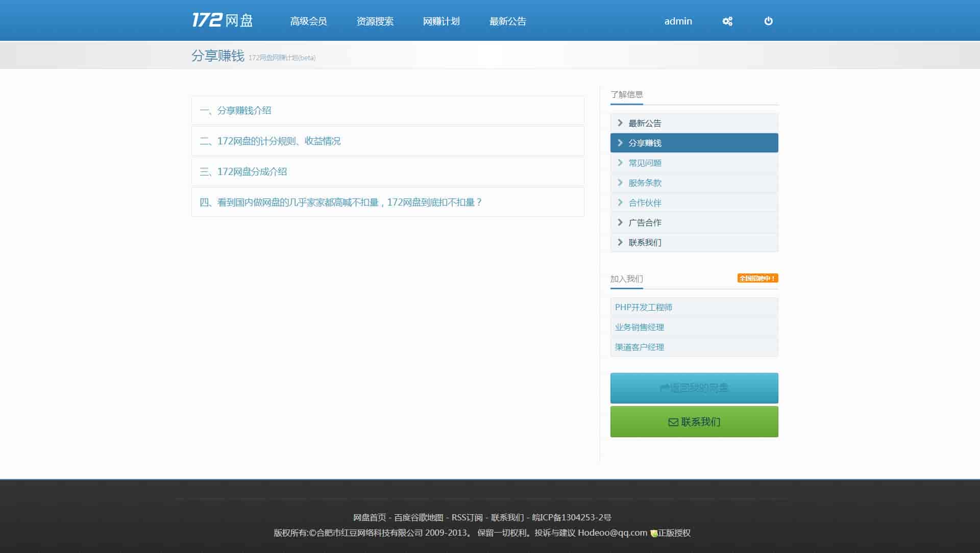Image resolution: width=980 pixels, height=553 pixels.
Task: Click the settings gears icon in header
Action: (727, 21)
